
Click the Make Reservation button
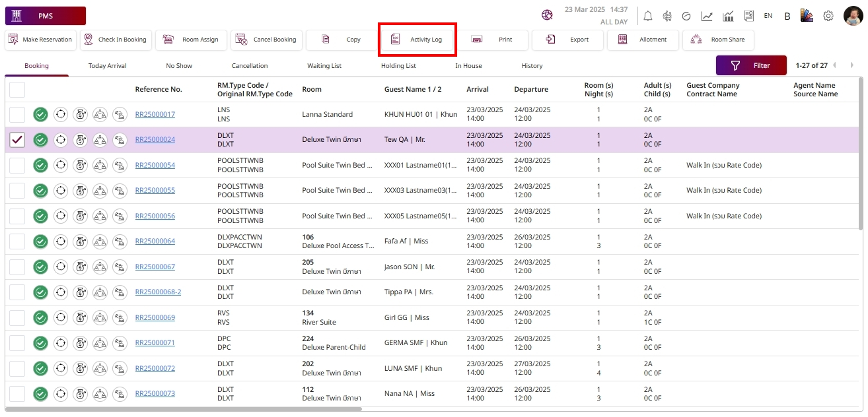[40, 40]
